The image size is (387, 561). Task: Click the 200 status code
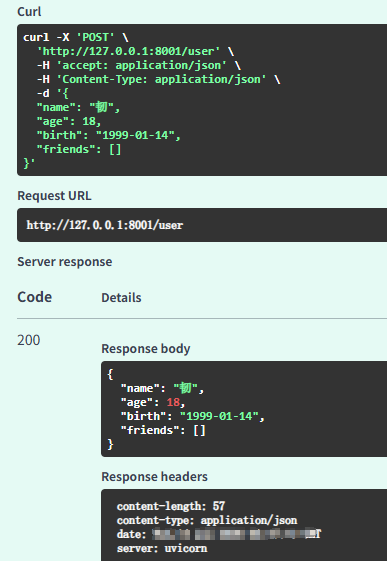[x=29, y=340]
